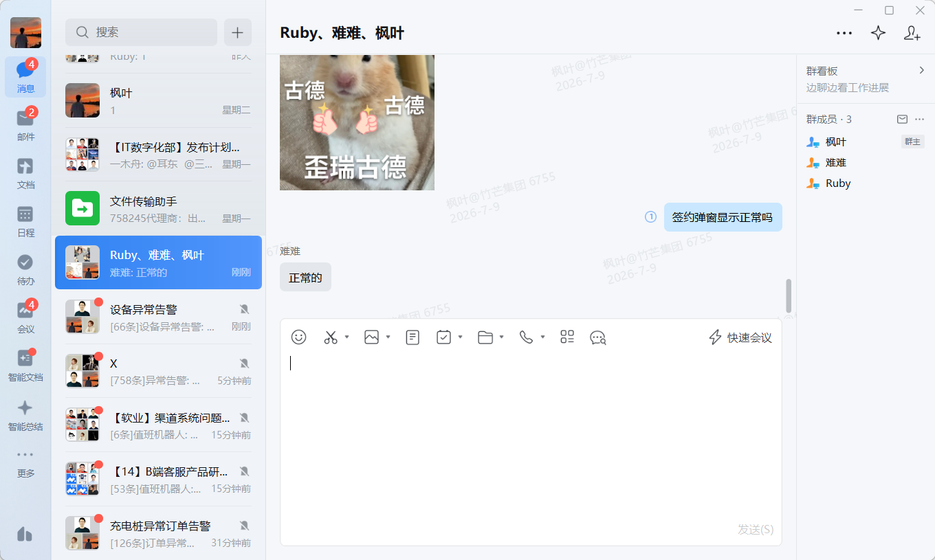The image size is (935, 560).
Task: Click the workbench icon at sidebar bottom
Action: (25, 534)
